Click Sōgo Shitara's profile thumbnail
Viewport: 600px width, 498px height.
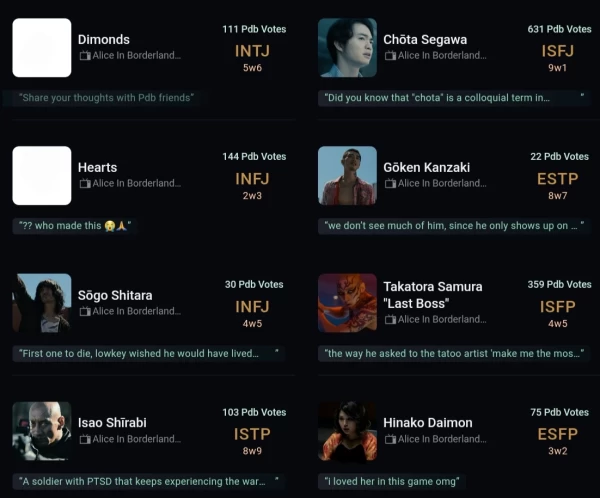coord(42,303)
